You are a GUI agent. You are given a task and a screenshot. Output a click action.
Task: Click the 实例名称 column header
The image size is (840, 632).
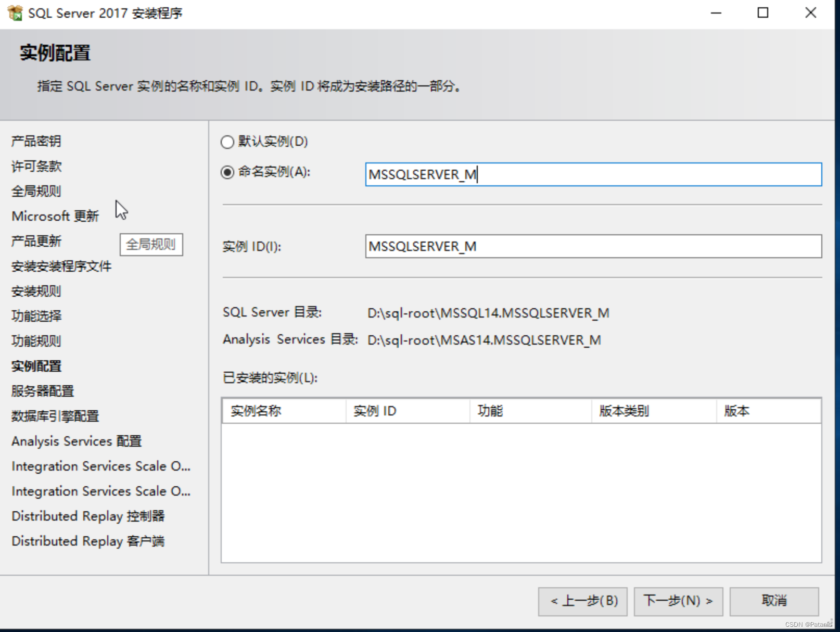point(284,411)
